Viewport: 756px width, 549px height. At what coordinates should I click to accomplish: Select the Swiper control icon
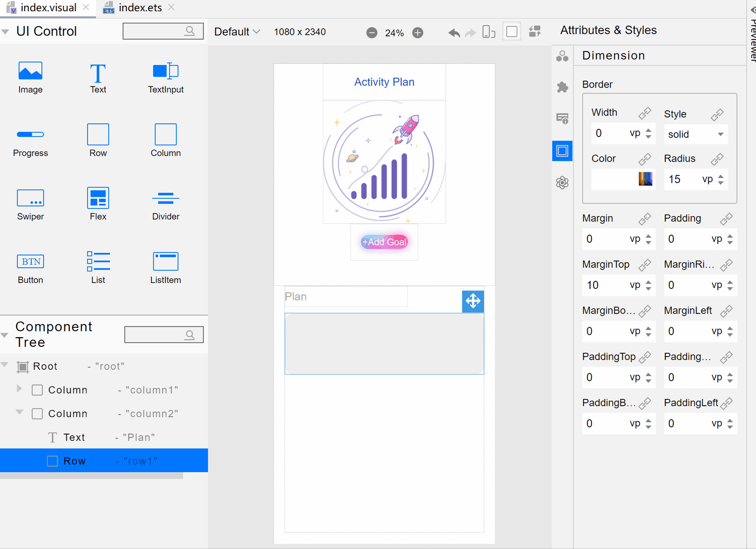30,198
